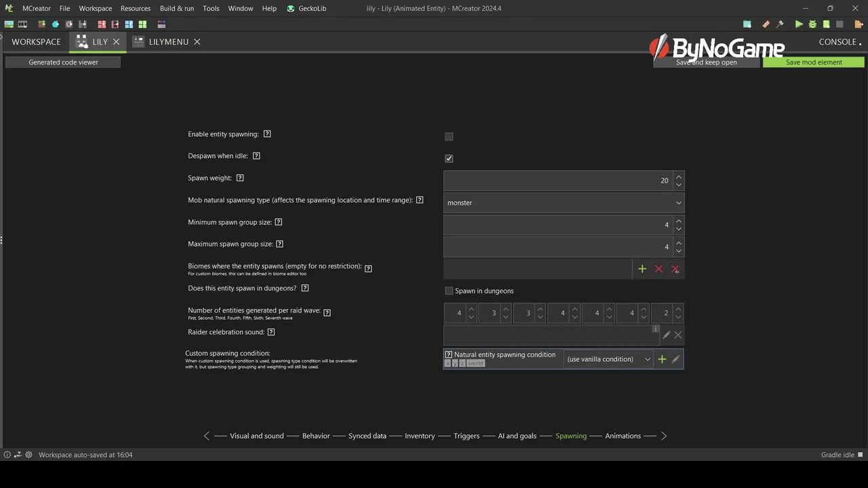The image size is (868, 488).
Task: Click Save and keep open button
Action: click(x=706, y=62)
